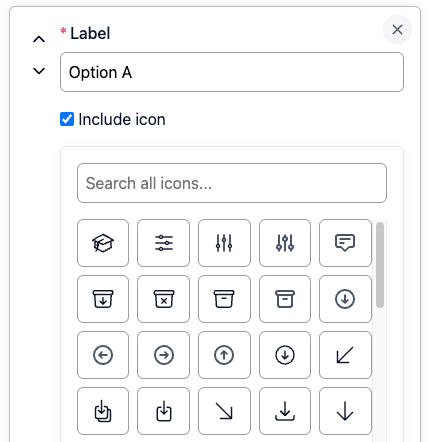This screenshot has height=442, width=430.
Task: Focus the Search all icons field
Action: pyautogui.click(x=232, y=183)
